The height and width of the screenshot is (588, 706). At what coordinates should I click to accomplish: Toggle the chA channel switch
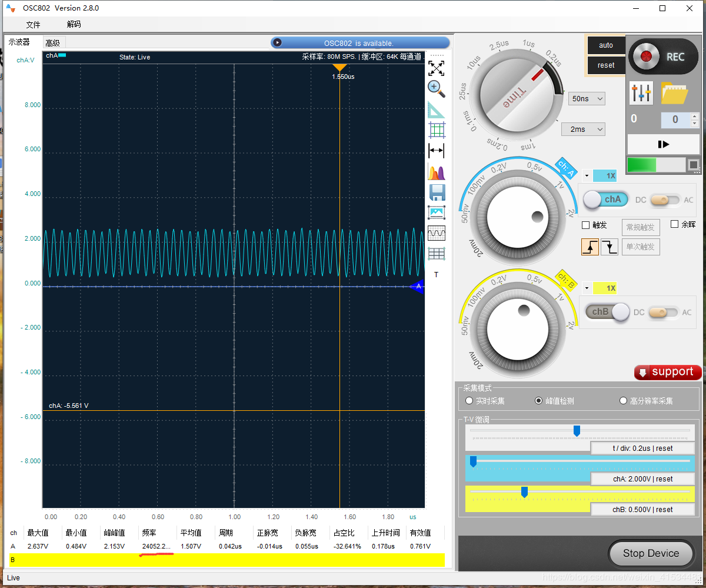point(605,200)
